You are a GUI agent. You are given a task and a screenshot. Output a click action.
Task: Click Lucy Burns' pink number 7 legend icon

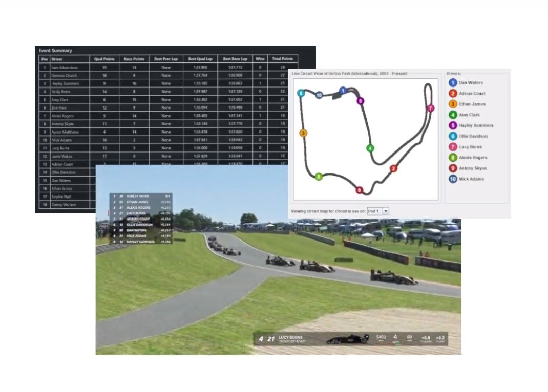coord(453,146)
